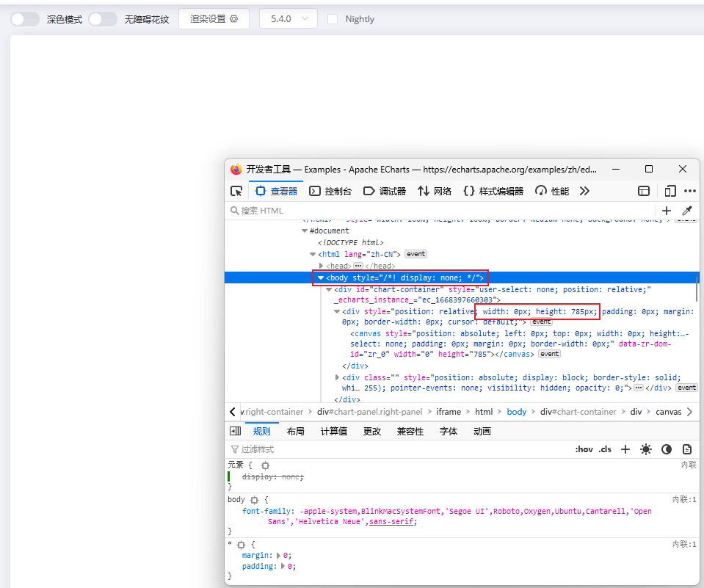
Task: Click selector highlighter icon beside body rule
Action: pyautogui.click(x=255, y=500)
